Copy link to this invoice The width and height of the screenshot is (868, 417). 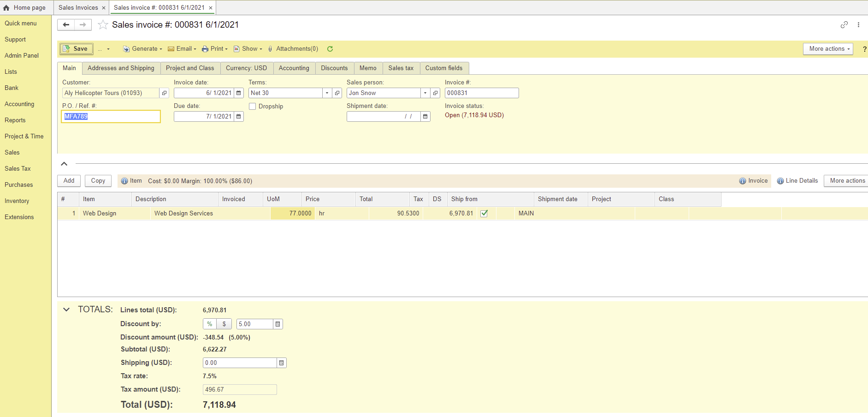(x=844, y=25)
